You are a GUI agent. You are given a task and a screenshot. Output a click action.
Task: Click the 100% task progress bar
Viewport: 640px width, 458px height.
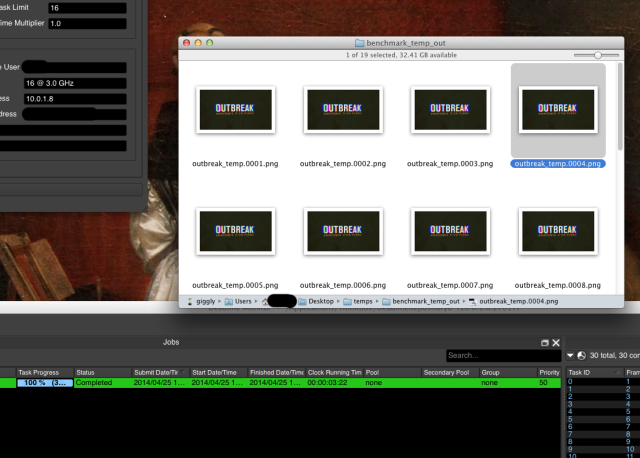pos(45,383)
